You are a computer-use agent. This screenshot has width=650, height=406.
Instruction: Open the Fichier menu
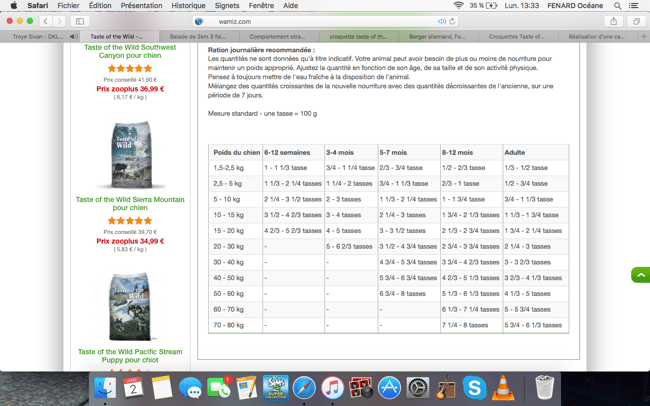68,5
